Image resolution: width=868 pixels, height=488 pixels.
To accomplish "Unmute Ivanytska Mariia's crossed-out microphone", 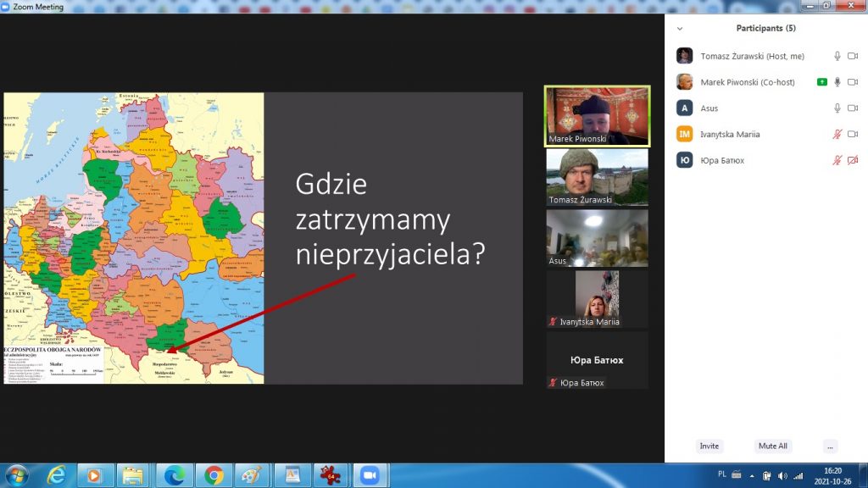I will pyautogui.click(x=837, y=135).
